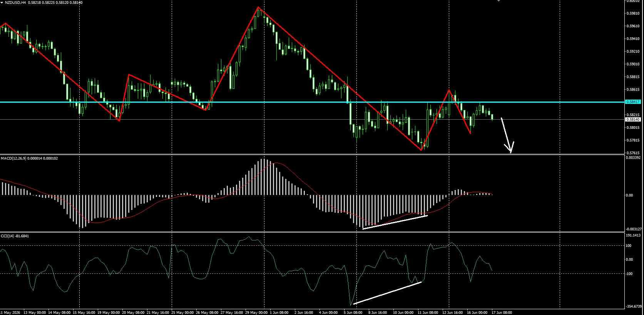The height and width of the screenshot is (315, 644).
Task: Click the 20 May 08:00 time label
Action: point(134,313)
